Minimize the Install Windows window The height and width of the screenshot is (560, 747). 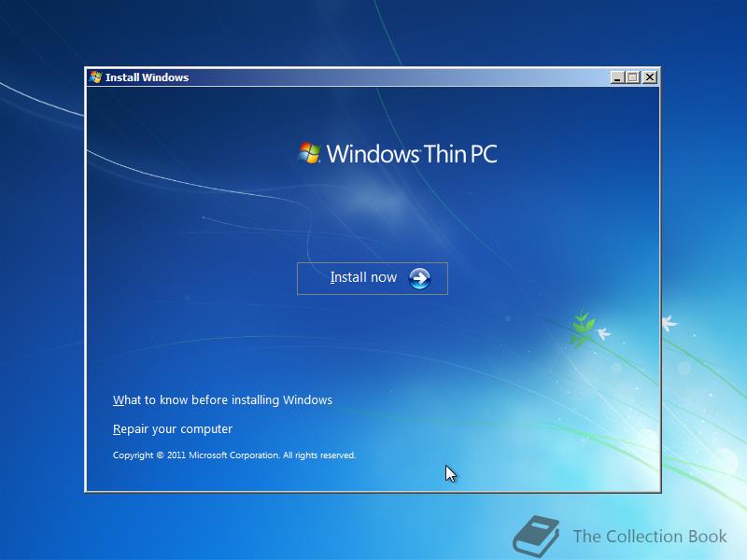[617, 77]
